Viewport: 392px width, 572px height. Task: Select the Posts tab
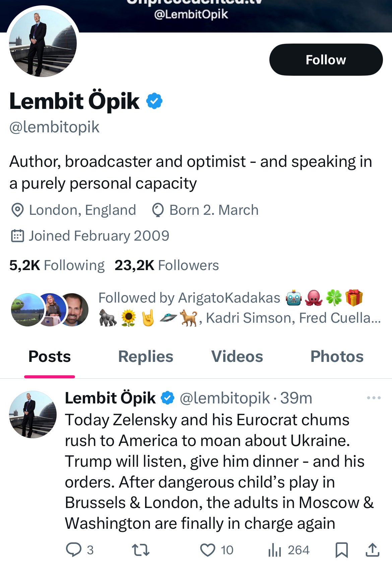(50, 357)
